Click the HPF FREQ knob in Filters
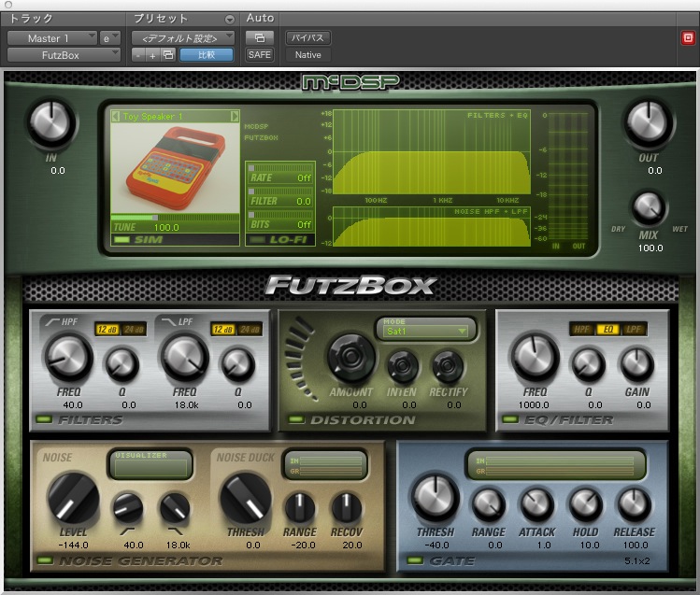Screen dimensions: 700x595 69,358
